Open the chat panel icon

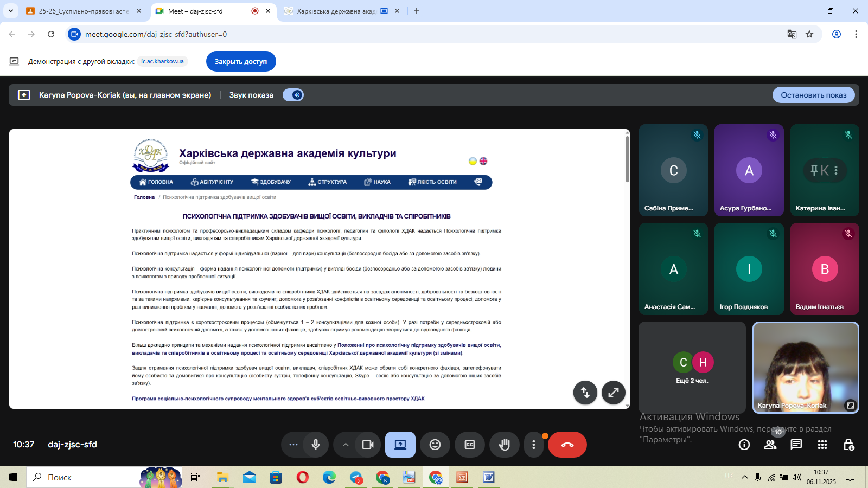[796, 445]
